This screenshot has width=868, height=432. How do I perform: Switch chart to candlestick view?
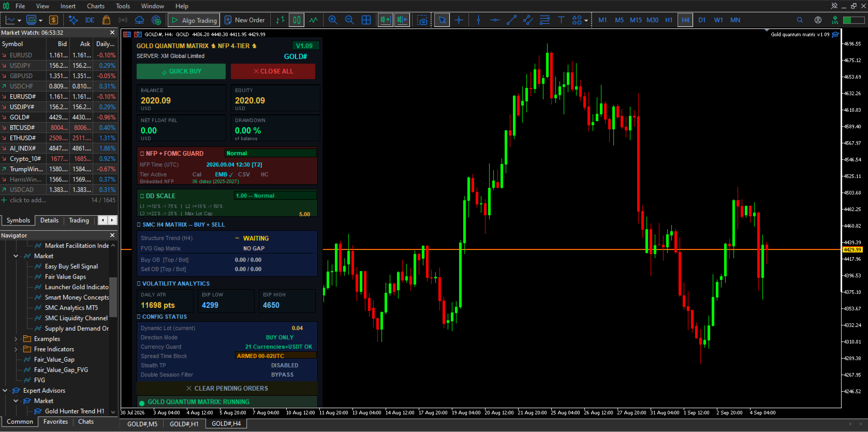(x=297, y=20)
